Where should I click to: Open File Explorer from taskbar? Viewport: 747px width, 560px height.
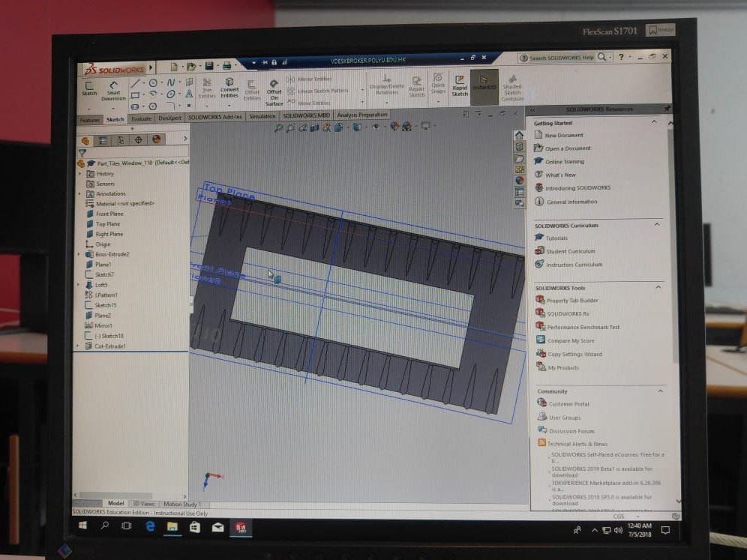[x=172, y=527]
